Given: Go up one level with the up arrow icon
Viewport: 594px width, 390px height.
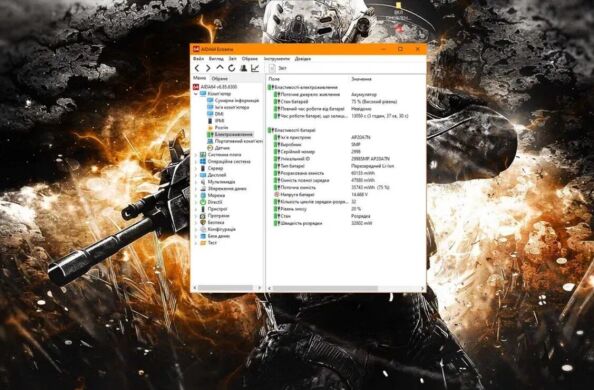Looking at the screenshot, I should coord(220,67).
